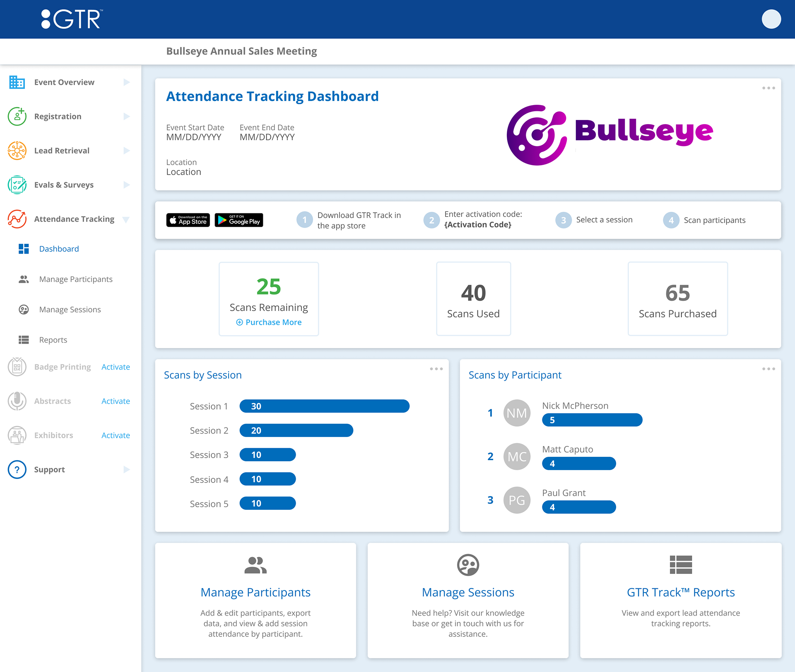Viewport: 795px width, 672px height.
Task: Click the GTR Track Reports card list icon
Action: 681,565
